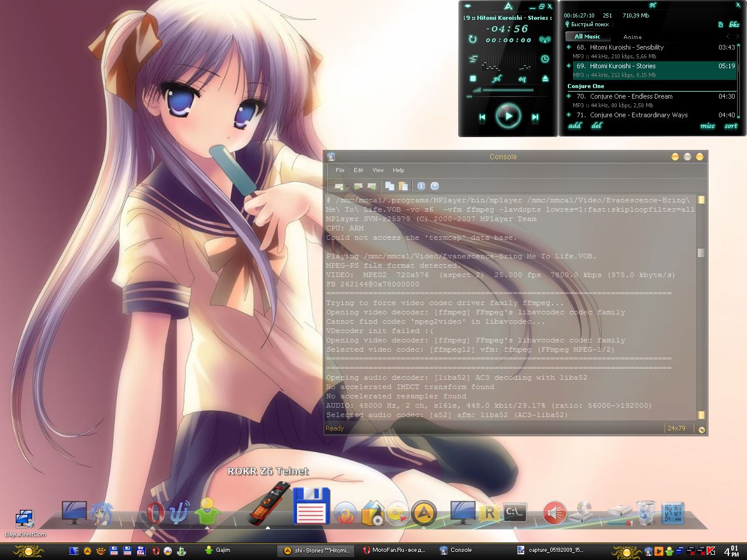Open the Console Edit menu
Image resolution: width=747 pixels, height=560 pixels.
click(x=358, y=170)
